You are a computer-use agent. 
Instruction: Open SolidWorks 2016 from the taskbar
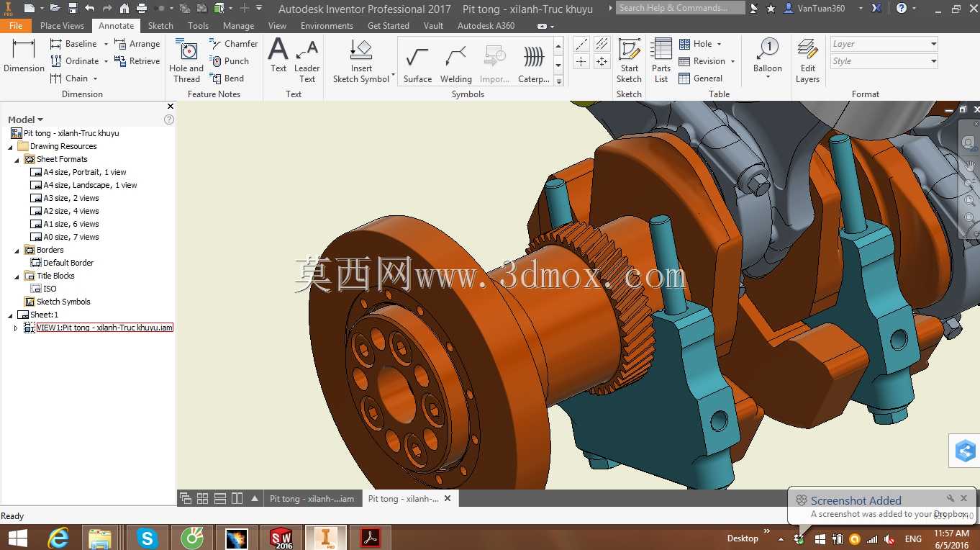[281, 538]
